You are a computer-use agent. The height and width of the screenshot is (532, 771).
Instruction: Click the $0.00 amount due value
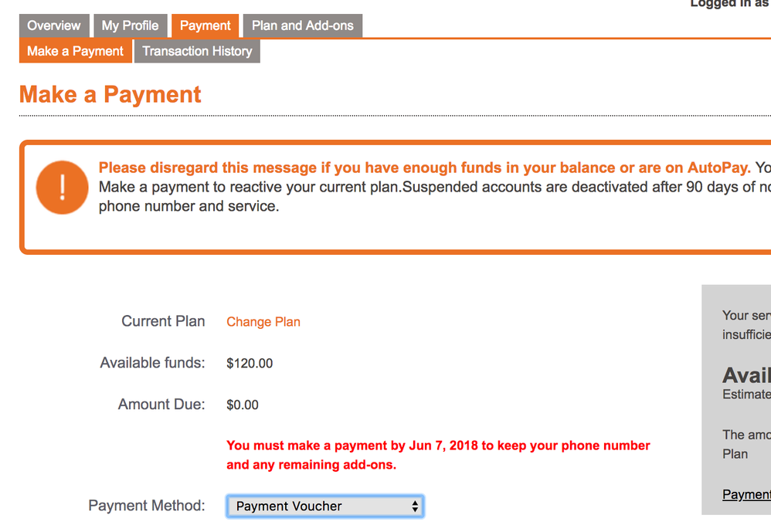(x=243, y=405)
